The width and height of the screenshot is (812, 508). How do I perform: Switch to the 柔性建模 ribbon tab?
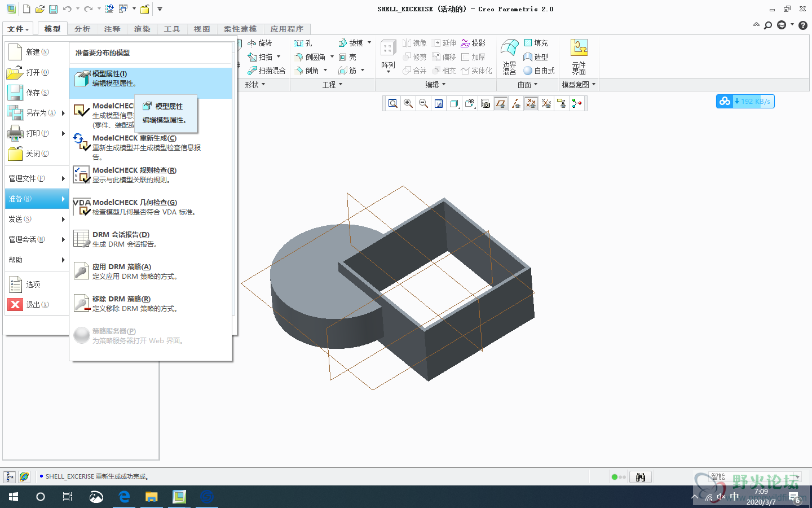coord(240,29)
